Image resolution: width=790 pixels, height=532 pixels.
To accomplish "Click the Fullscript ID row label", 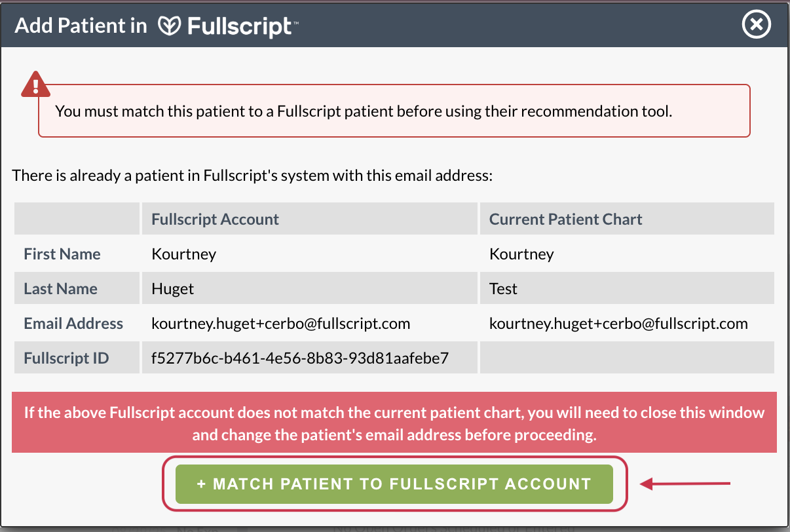I will [x=66, y=358].
